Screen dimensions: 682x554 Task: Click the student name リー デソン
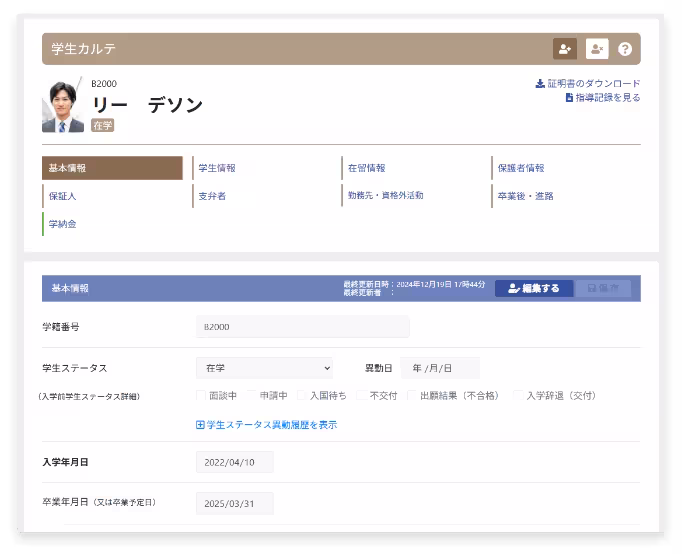pyautogui.click(x=147, y=105)
